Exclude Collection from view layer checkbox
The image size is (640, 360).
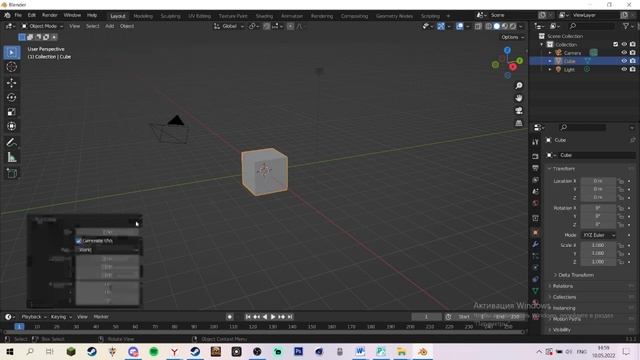click(616, 44)
